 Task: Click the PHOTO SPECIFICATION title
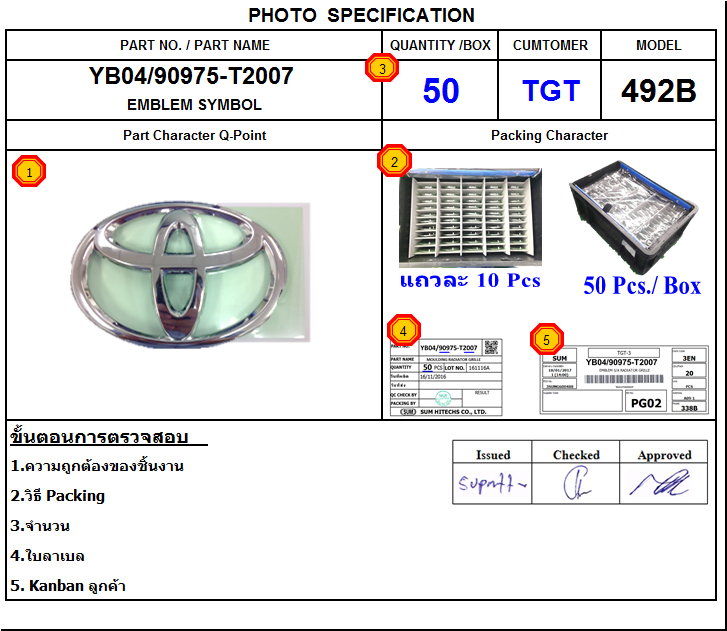coord(362,15)
